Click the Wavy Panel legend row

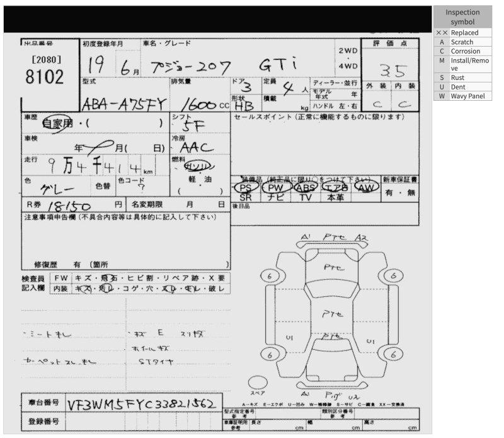463,96
